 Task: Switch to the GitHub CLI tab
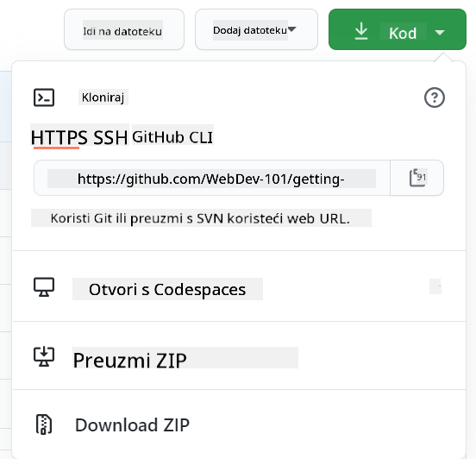172,137
